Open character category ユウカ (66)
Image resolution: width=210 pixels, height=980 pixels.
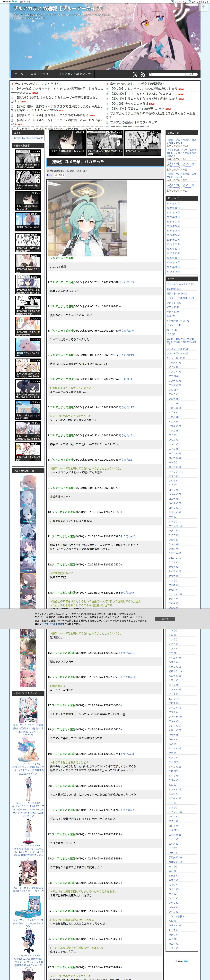(x=175, y=835)
